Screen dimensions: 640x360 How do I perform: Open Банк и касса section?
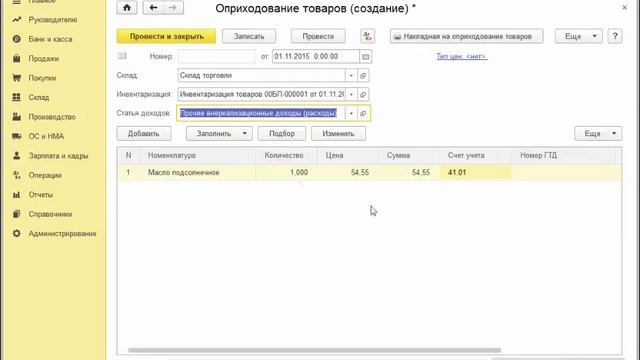pos(50,39)
